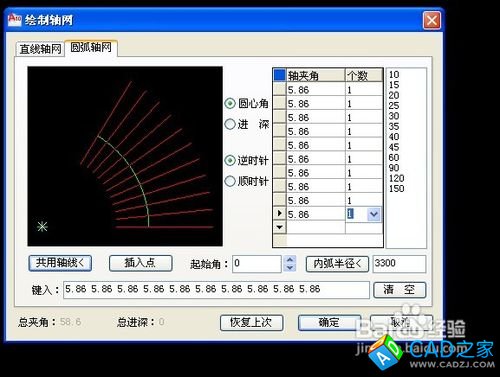Switch to the 直线轴网 tab
Screen dimensions: 500x377
[40, 49]
